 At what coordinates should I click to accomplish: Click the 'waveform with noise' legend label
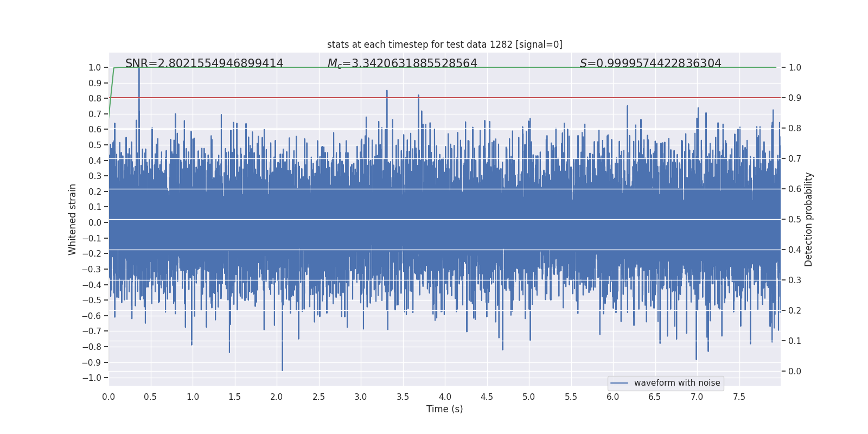[x=677, y=383]
